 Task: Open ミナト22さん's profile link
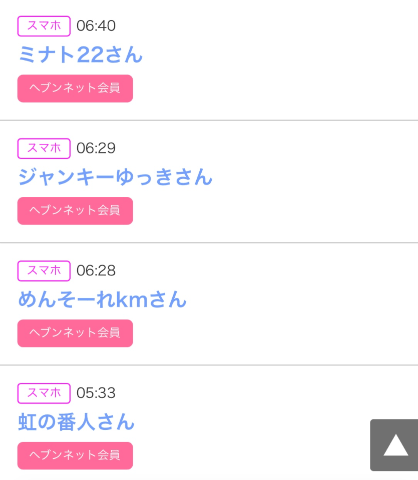pyautogui.click(x=80, y=55)
